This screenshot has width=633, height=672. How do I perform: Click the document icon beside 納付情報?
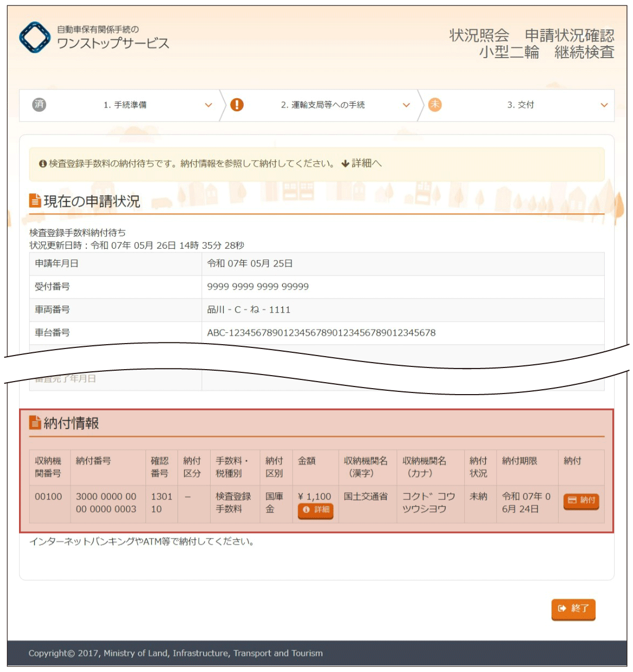pos(35,422)
